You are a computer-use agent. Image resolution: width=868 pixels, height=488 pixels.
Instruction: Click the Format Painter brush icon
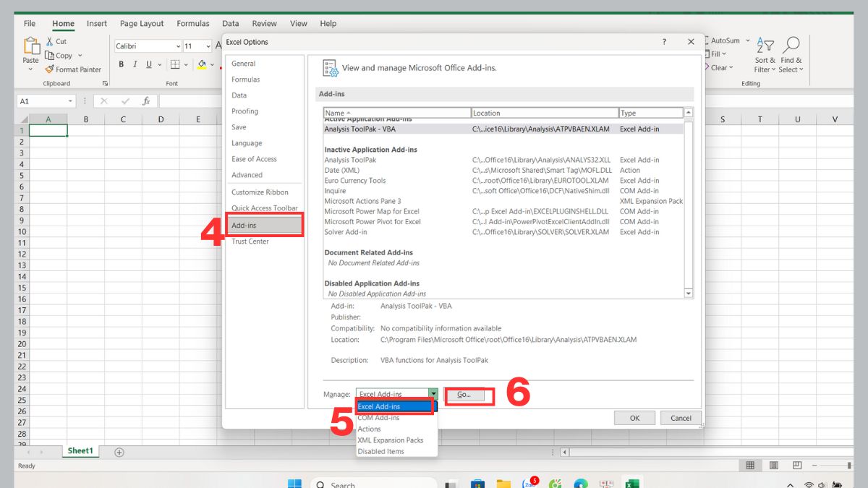(50, 69)
